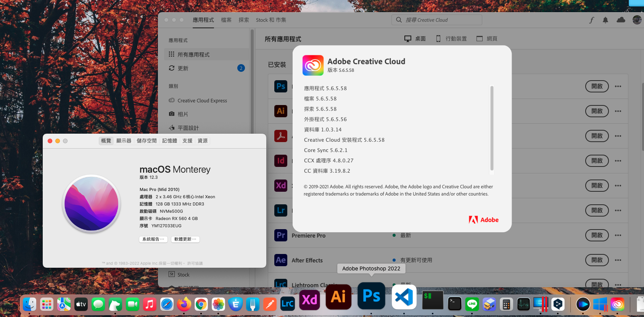The height and width of the screenshot is (317, 644).
Task: Click 軟體更新 button in About This Mac
Action: [x=185, y=239]
